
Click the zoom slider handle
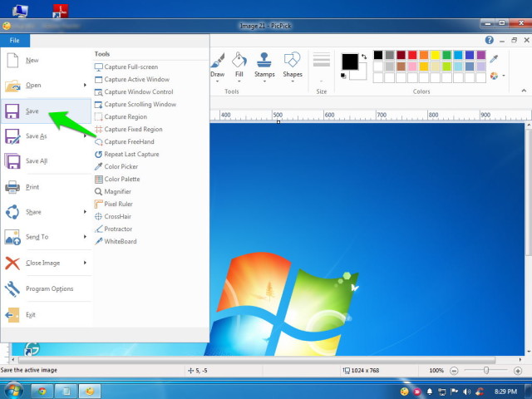[x=486, y=370]
